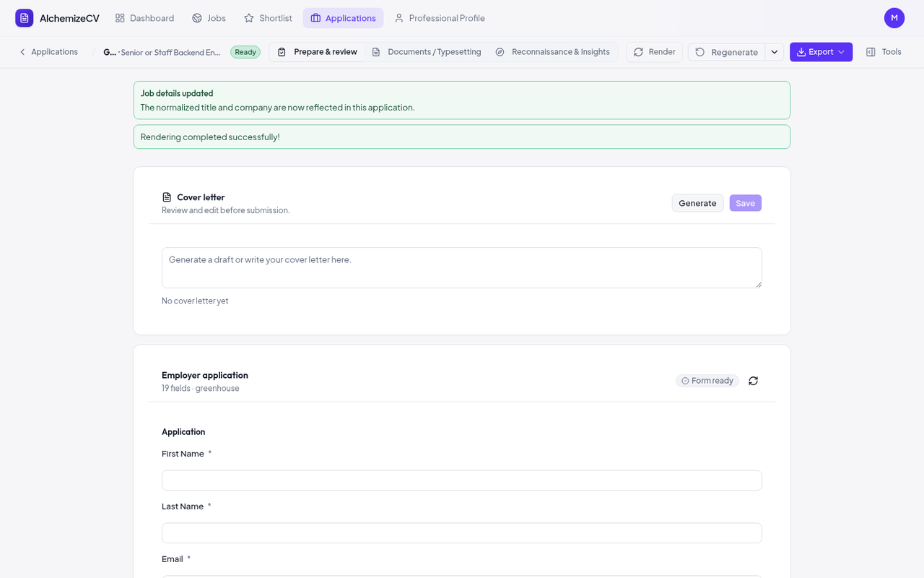Select the Applications nav item
Viewport: 924px width, 578px height.
[x=343, y=18]
